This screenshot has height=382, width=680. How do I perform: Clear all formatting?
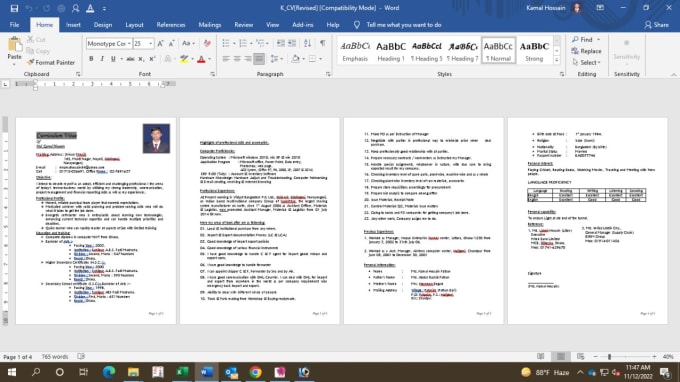click(x=207, y=43)
